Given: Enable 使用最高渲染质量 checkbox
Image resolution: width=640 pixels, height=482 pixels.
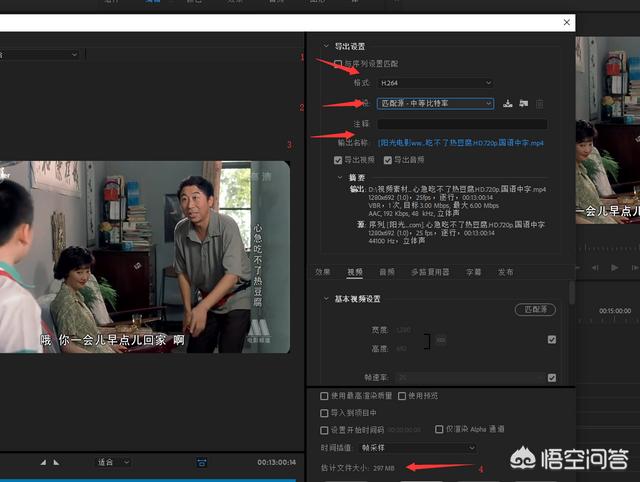Looking at the screenshot, I should pos(324,396).
